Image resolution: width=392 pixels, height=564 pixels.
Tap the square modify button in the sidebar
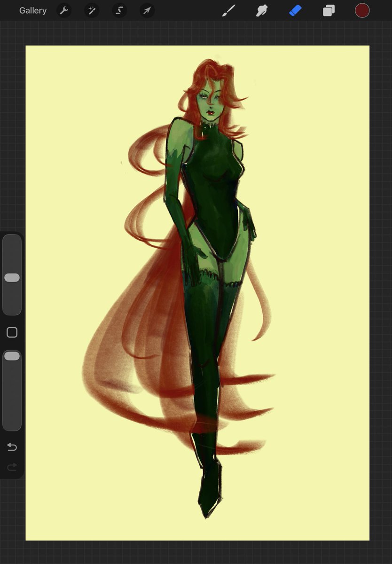12,333
